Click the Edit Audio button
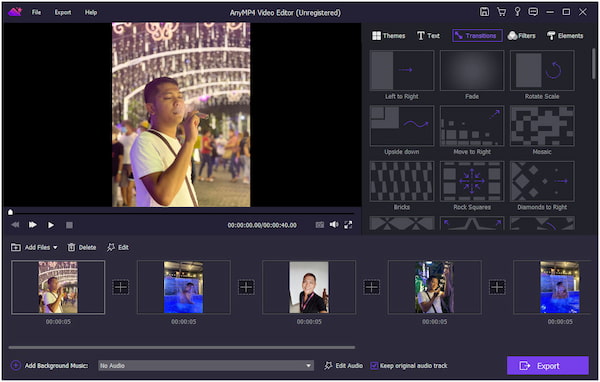This screenshot has height=382, width=600. [x=344, y=366]
